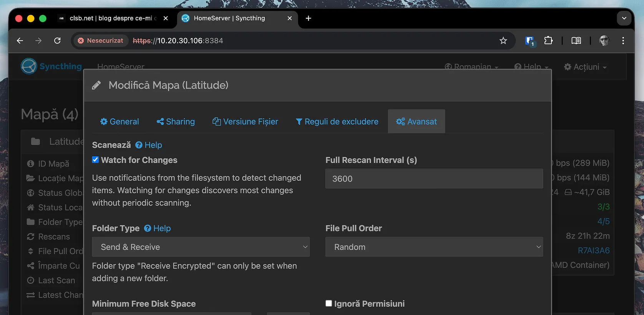The width and height of the screenshot is (644, 315).
Task: Open the reading mode book icon
Action: (576, 41)
